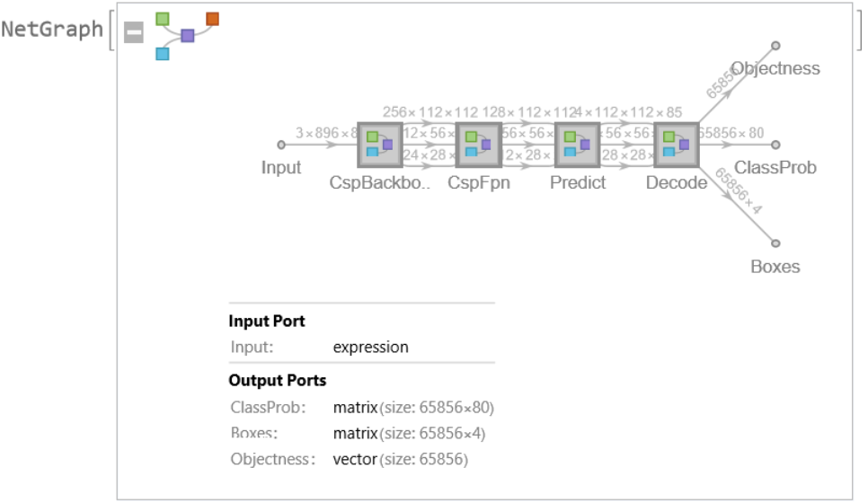Select ClassProb matrix row in Output Ports

[x=361, y=408]
